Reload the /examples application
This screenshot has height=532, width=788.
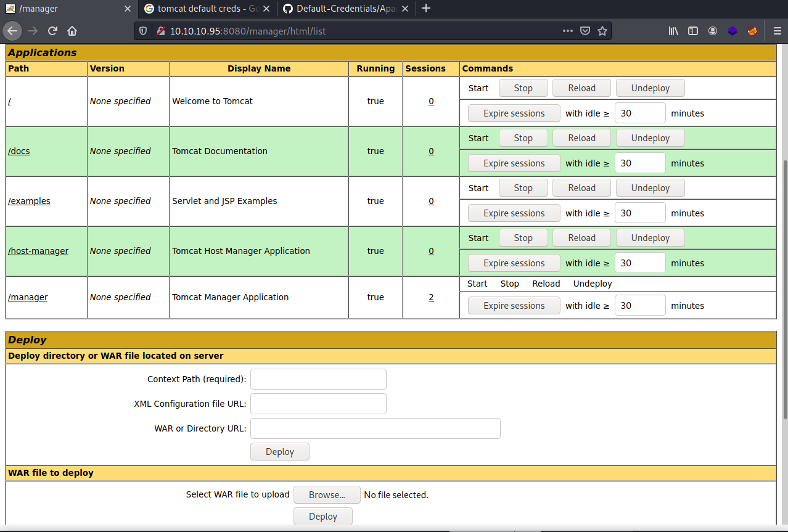click(581, 188)
